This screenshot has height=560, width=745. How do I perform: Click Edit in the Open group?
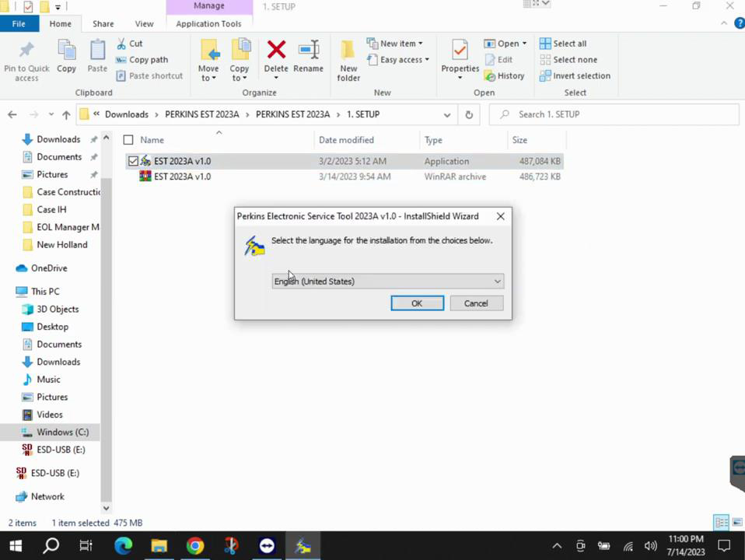click(x=498, y=60)
